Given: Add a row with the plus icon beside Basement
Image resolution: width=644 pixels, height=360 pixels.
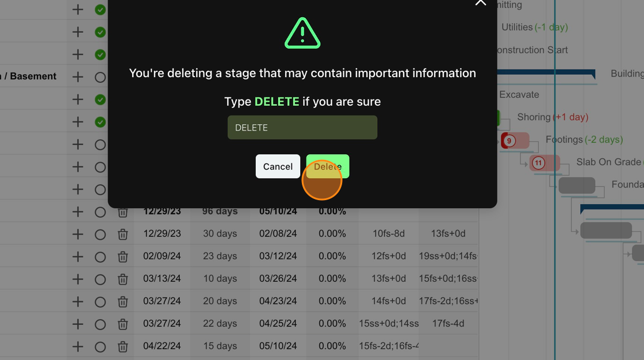Looking at the screenshot, I should coord(78,77).
